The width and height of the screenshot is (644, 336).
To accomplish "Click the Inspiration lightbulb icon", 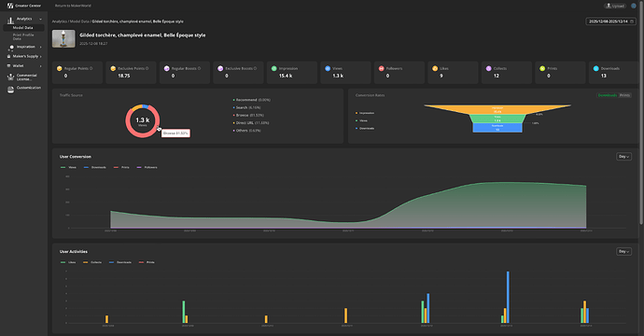I will [10, 48].
